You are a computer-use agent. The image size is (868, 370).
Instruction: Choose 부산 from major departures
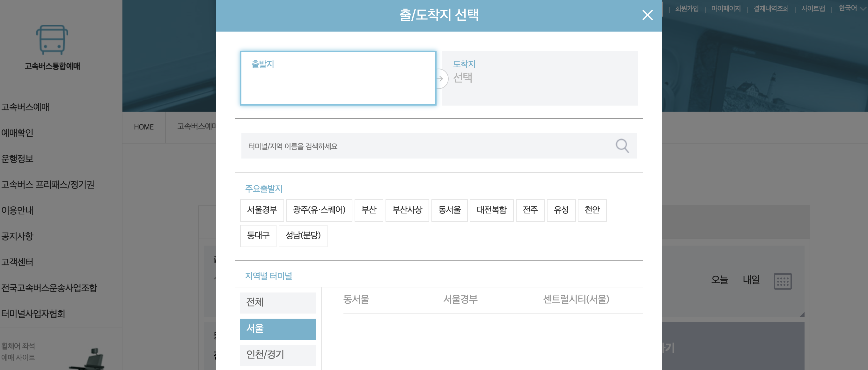pos(369,210)
